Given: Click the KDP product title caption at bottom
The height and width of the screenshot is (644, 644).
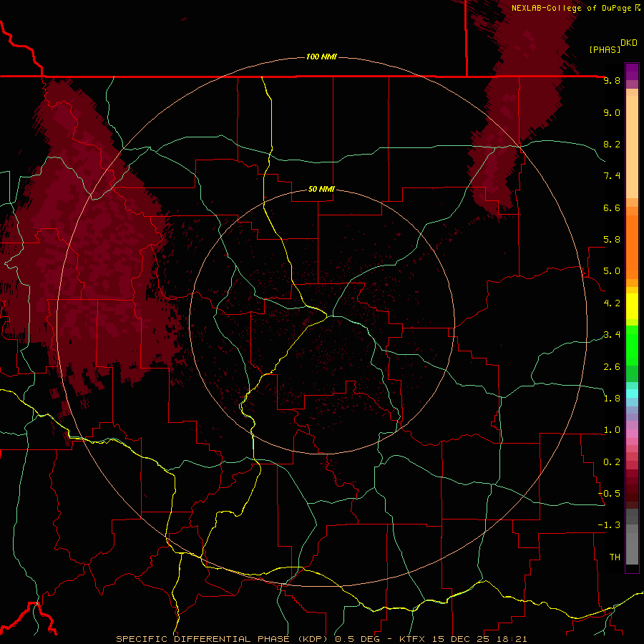Looking at the screenshot, I should pos(321,639).
